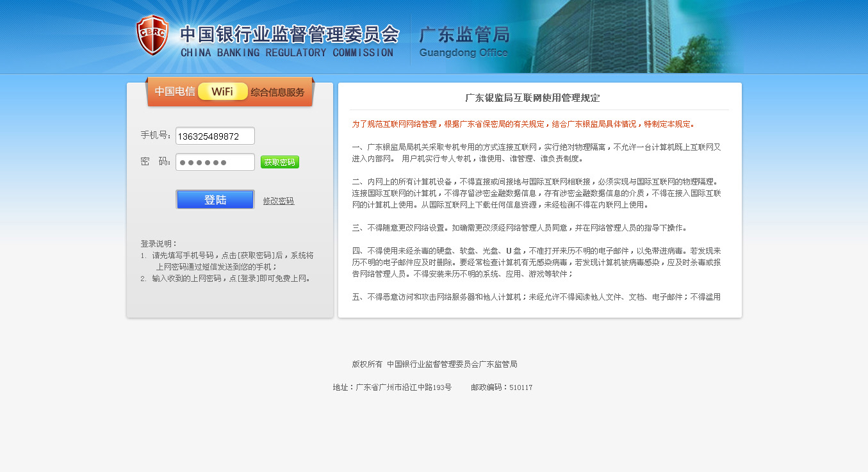
Task: Focus the phone number input field
Action: pyautogui.click(x=215, y=136)
